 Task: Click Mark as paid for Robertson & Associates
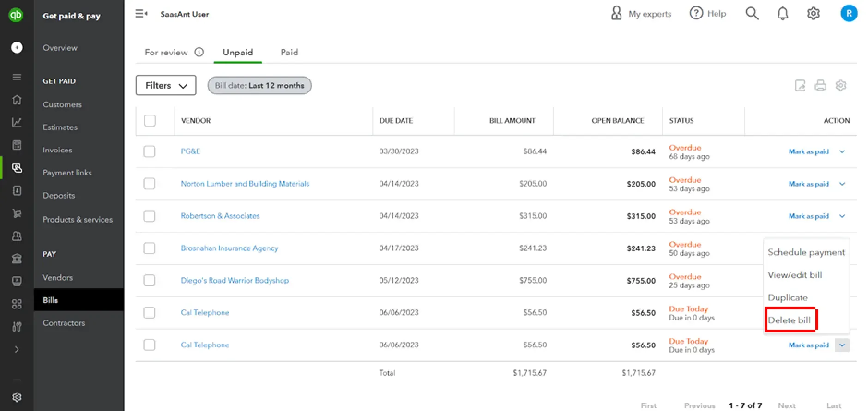point(808,216)
